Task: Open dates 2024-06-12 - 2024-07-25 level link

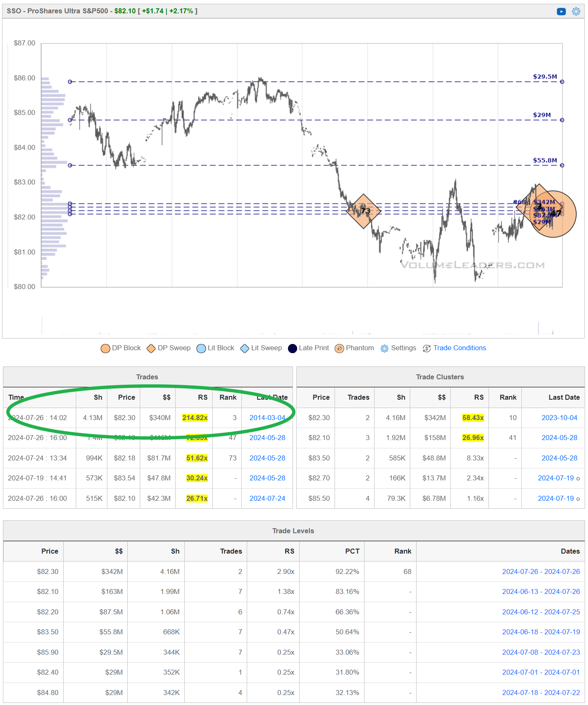Action: 541,612
